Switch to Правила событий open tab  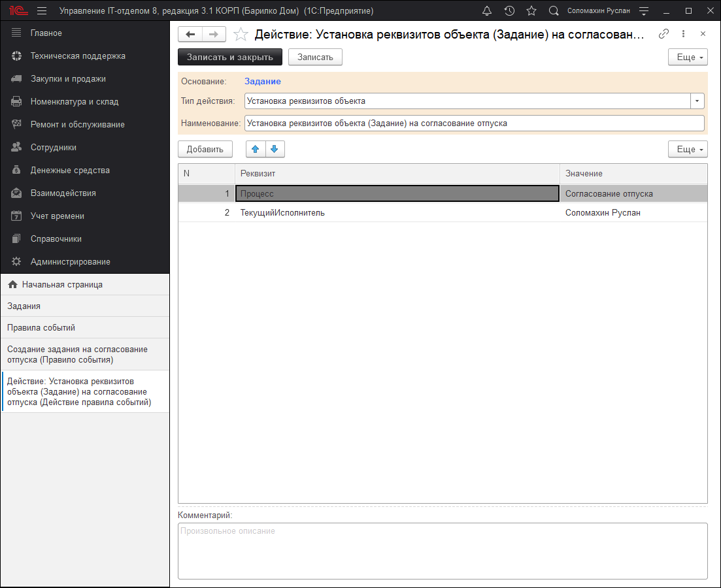click(37, 327)
